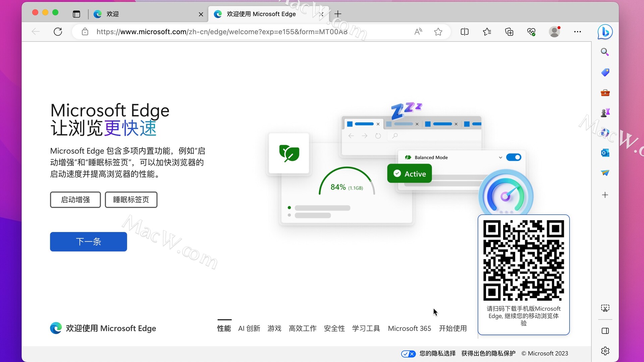Open sidebar Microsoft 365 icon
Screen dimensions: 644x362
point(605,133)
